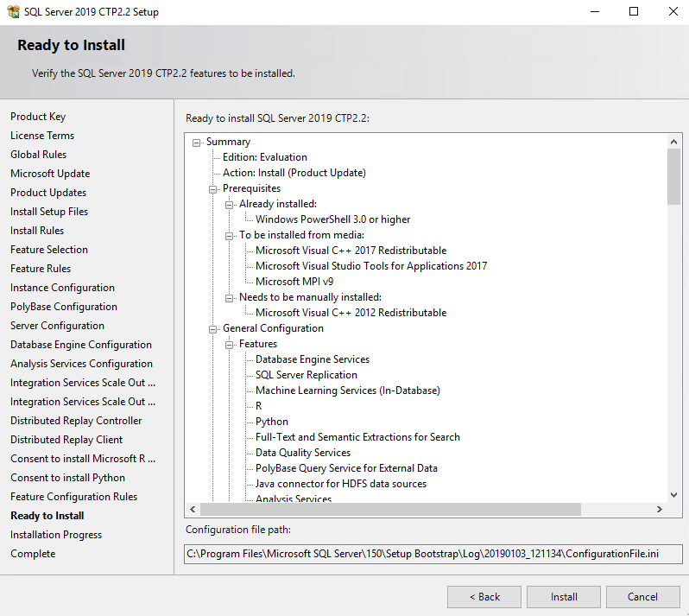Collapse the Summary tree node

pyautogui.click(x=196, y=143)
